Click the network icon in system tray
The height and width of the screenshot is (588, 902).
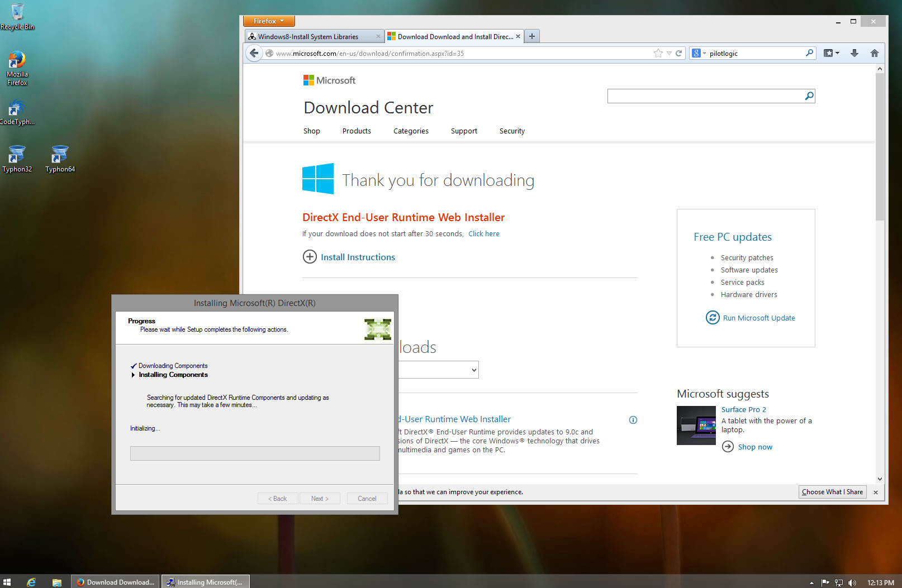coord(838,582)
